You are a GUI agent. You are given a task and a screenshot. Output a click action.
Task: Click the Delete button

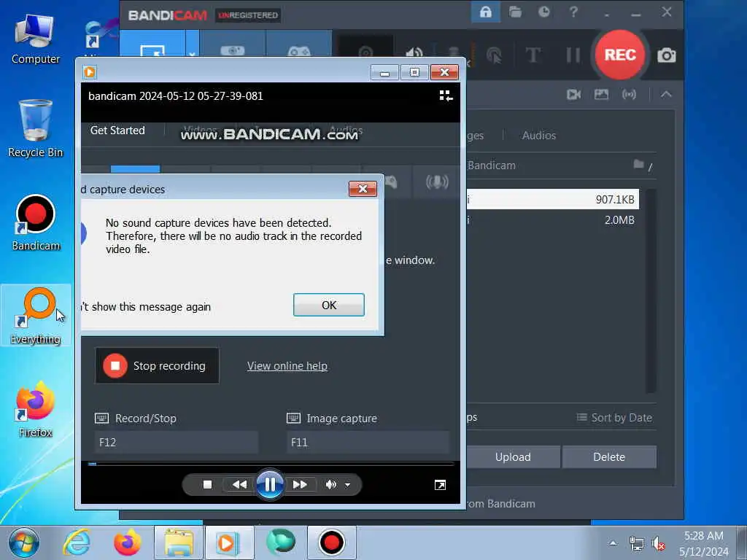coord(609,457)
